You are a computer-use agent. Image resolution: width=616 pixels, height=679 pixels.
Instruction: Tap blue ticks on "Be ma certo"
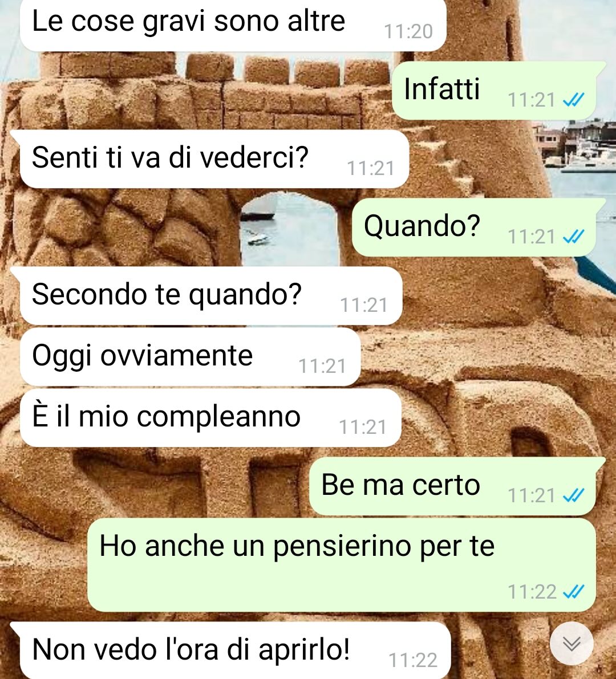pos(574,495)
